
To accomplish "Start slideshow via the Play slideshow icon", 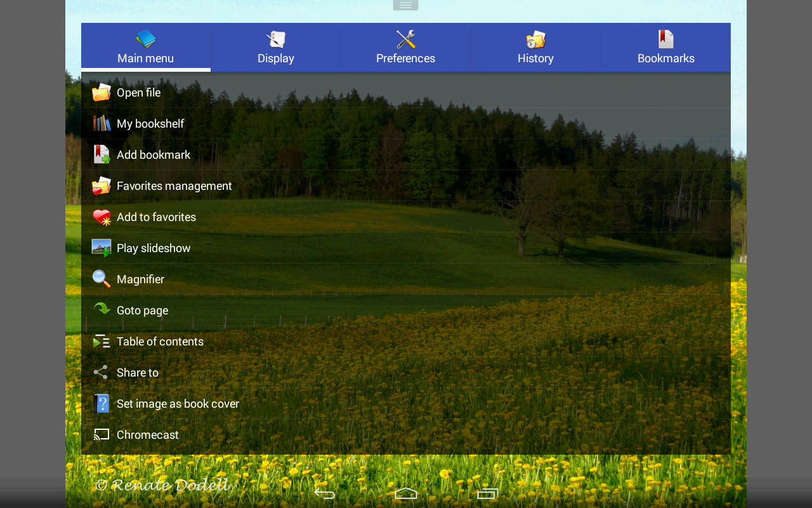I will point(101,247).
